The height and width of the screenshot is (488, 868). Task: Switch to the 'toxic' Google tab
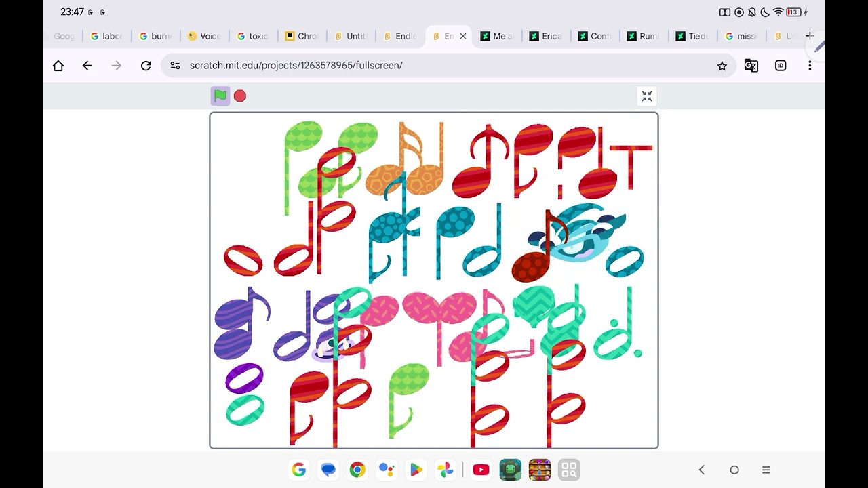click(254, 36)
